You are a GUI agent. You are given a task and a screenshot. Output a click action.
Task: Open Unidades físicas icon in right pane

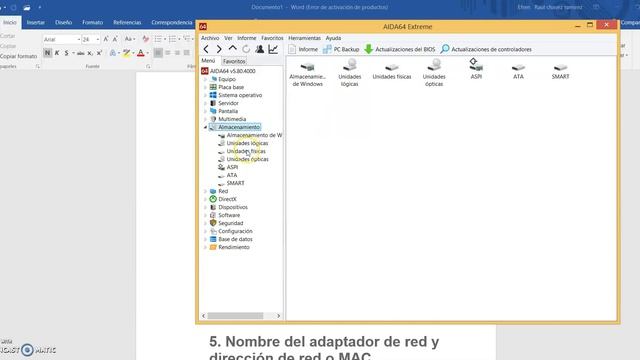click(x=392, y=71)
